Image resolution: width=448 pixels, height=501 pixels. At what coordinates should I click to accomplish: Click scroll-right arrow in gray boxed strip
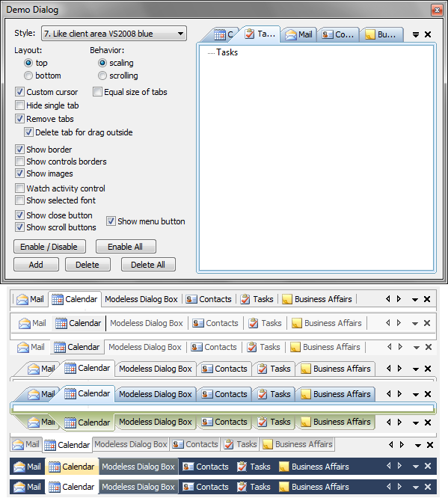(x=402, y=445)
